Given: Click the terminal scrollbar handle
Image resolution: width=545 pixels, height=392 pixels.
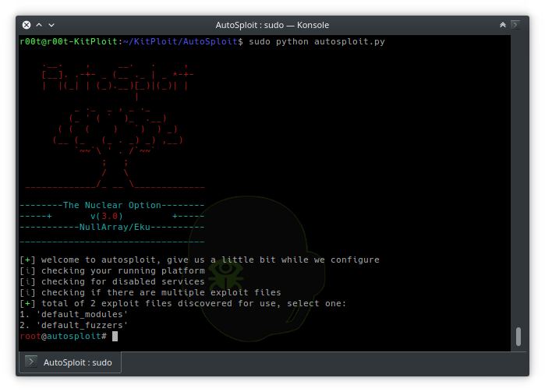Looking at the screenshot, I should click(x=518, y=337).
